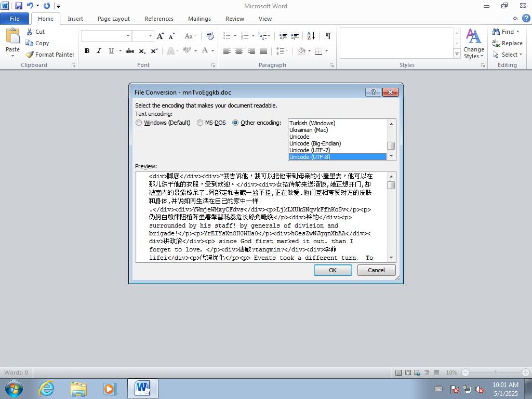Screen dimensions: 532x399
Task: Expand the Styles gallery More arrow
Action: pyautogui.click(x=457, y=54)
